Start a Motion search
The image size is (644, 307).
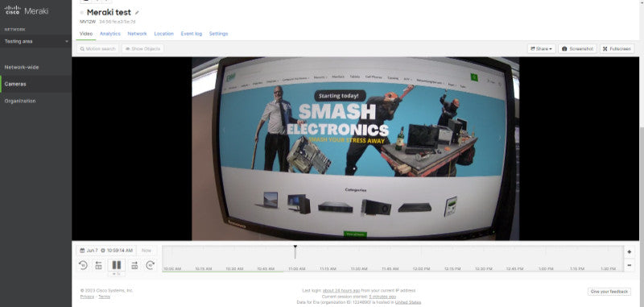(x=97, y=48)
